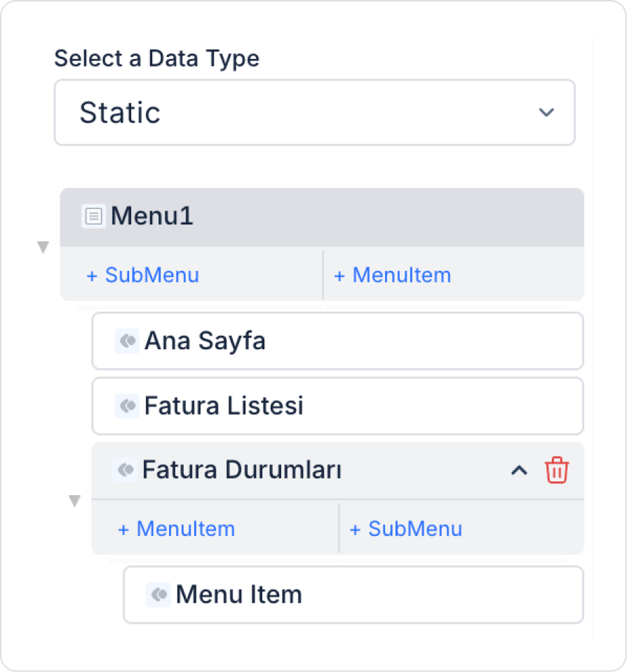Select the Fatura Listesi menu item

[x=337, y=405]
